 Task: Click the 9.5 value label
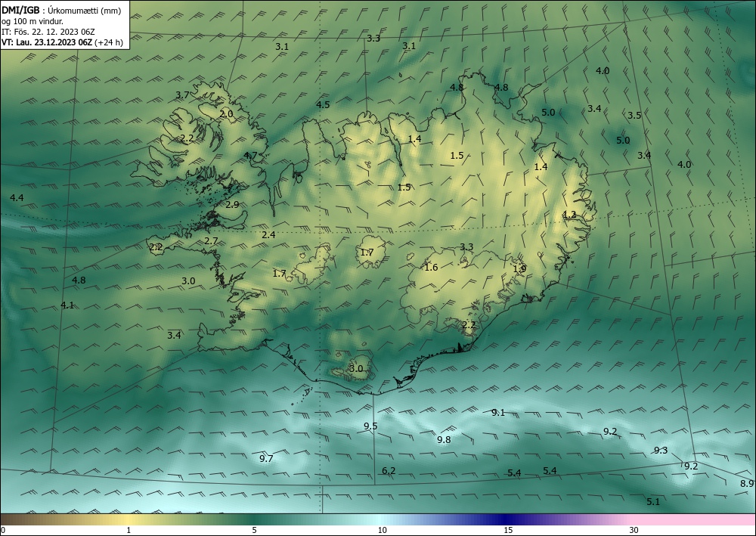pyautogui.click(x=370, y=426)
